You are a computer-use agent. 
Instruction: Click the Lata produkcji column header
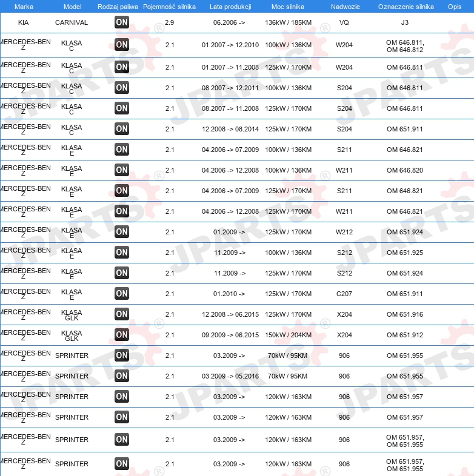tap(230, 7)
